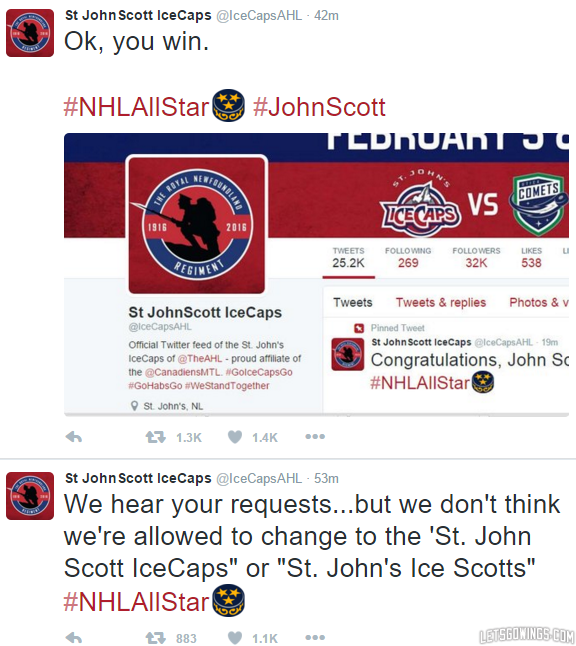This screenshot has width=576, height=646.
Task: Open the embedded profile screenshot image
Action: (316, 274)
